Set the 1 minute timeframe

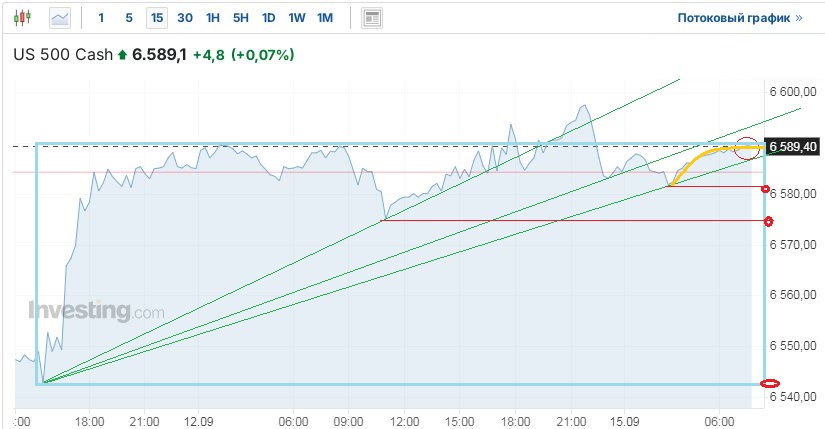click(x=101, y=18)
